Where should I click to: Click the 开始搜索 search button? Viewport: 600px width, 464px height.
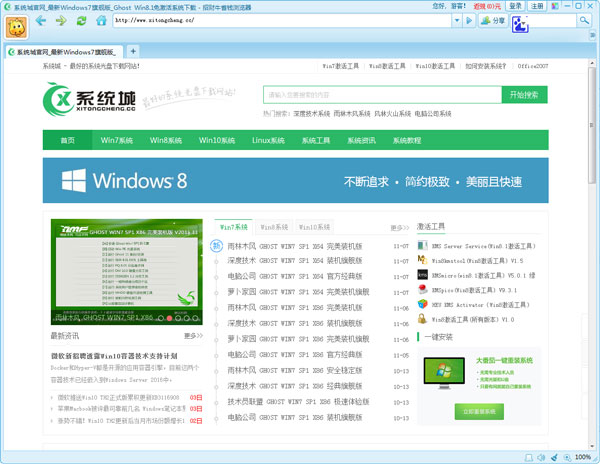(x=524, y=95)
